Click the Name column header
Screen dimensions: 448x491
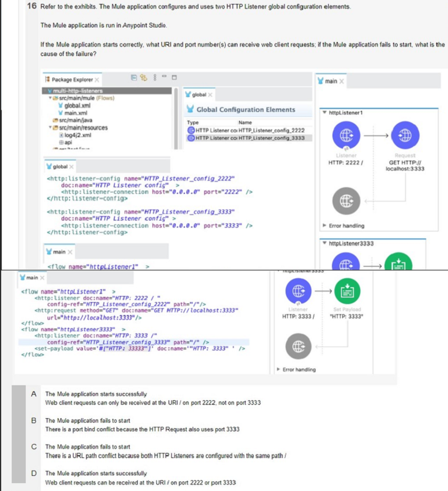[245, 123]
